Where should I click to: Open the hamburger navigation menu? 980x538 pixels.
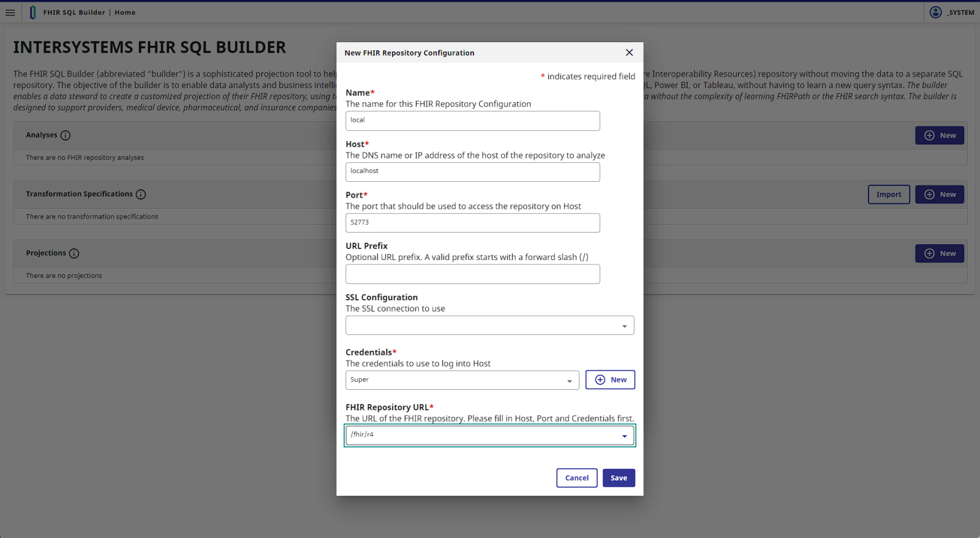point(10,12)
